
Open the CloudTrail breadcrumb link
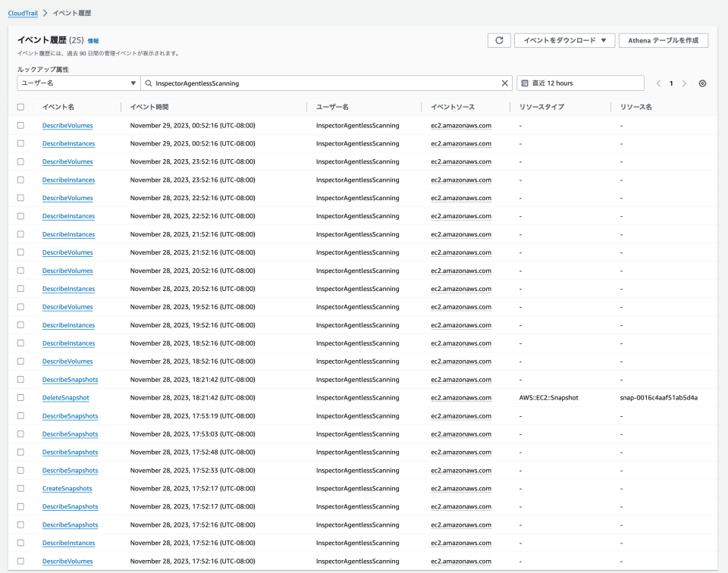[23, 13]
